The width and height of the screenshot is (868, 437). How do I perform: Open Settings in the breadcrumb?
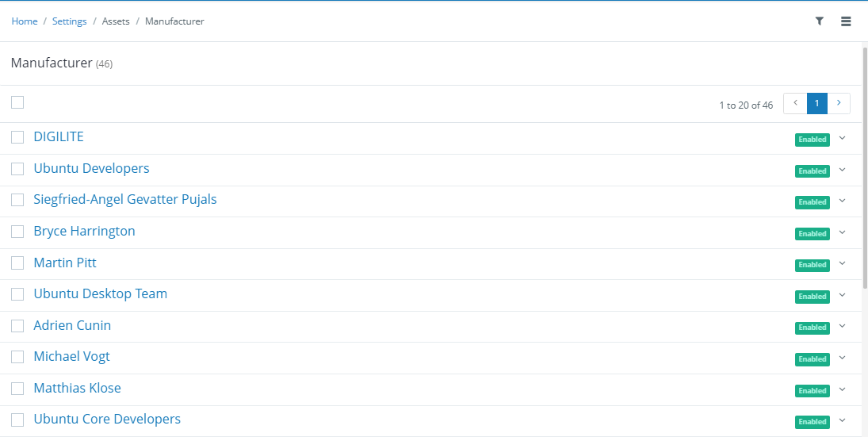pyautogui.click(x=69, y=21)
